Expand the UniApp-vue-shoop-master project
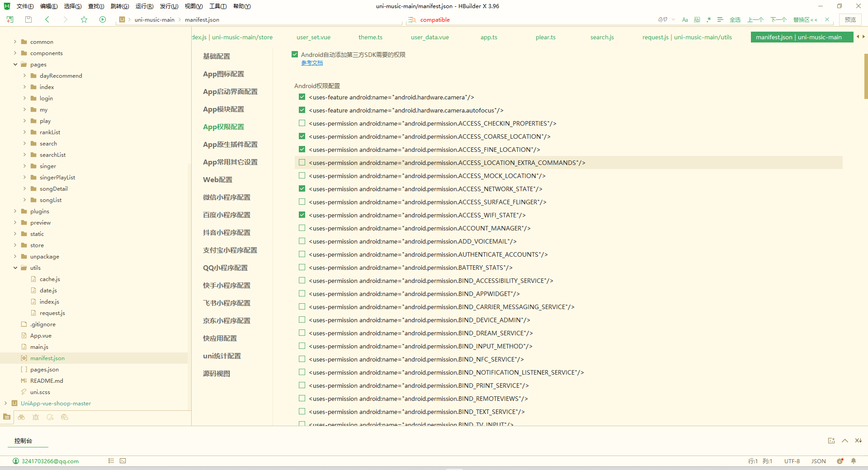The width and height of the screenshot is (868, 470). coord(5,403)
